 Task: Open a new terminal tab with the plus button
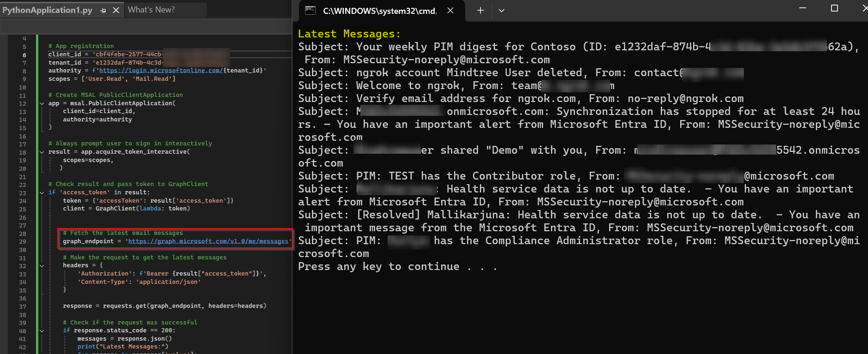tap(480, 10)
